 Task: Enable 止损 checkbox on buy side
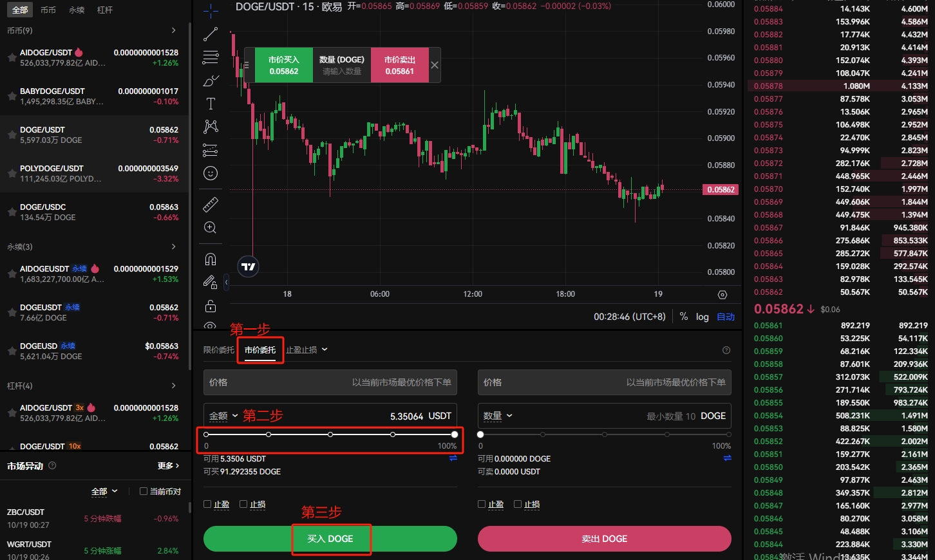pyautogui.click(x=243, y=504)
